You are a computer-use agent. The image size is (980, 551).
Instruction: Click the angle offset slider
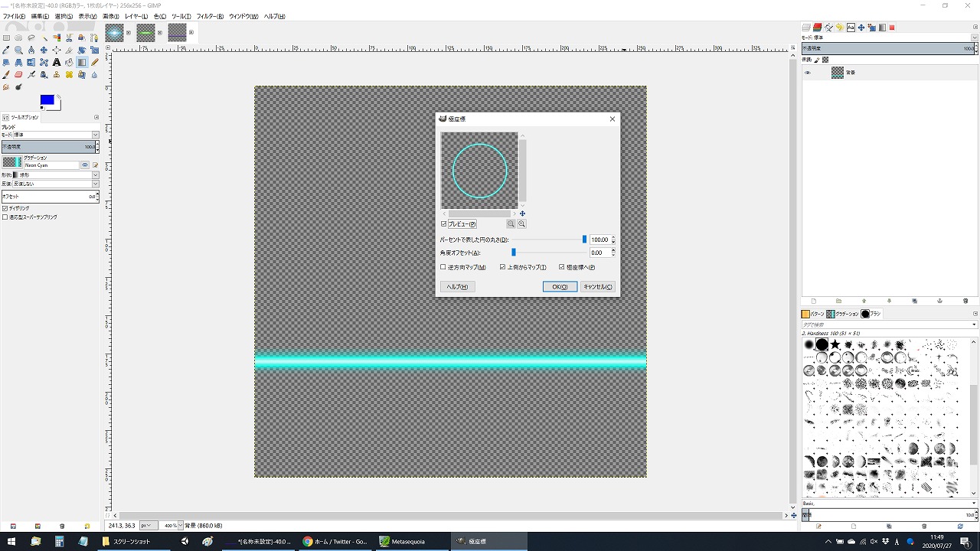[x=550, y=253]
